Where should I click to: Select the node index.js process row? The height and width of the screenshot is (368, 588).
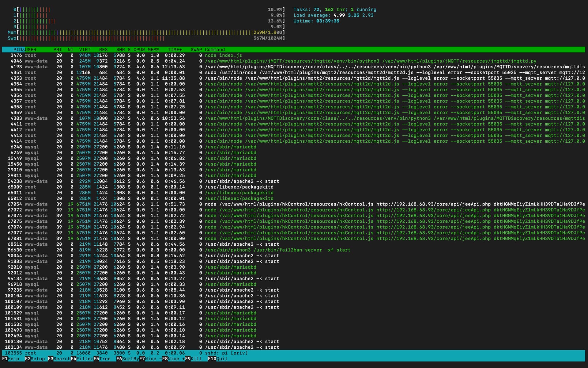coord(223,55)
